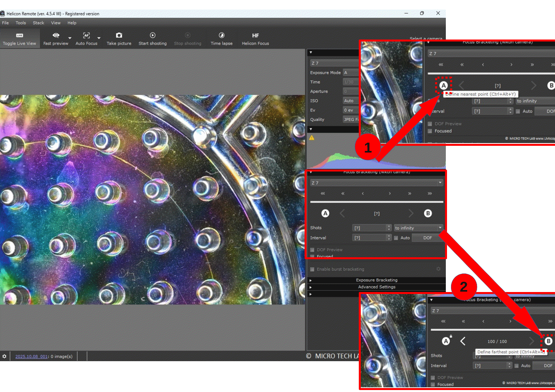Open the Tools menu
The image size is (555, 392).
click(x=21, y=23)
